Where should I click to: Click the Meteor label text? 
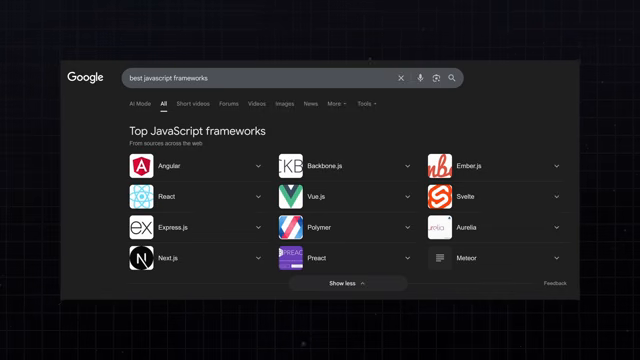pos(467,258)
